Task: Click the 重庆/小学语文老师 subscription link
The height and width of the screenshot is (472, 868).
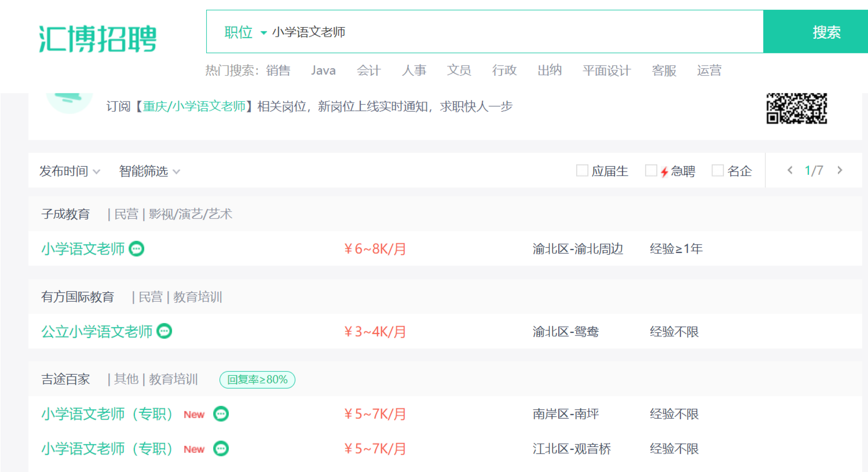Action: click(x=194, y=107)
